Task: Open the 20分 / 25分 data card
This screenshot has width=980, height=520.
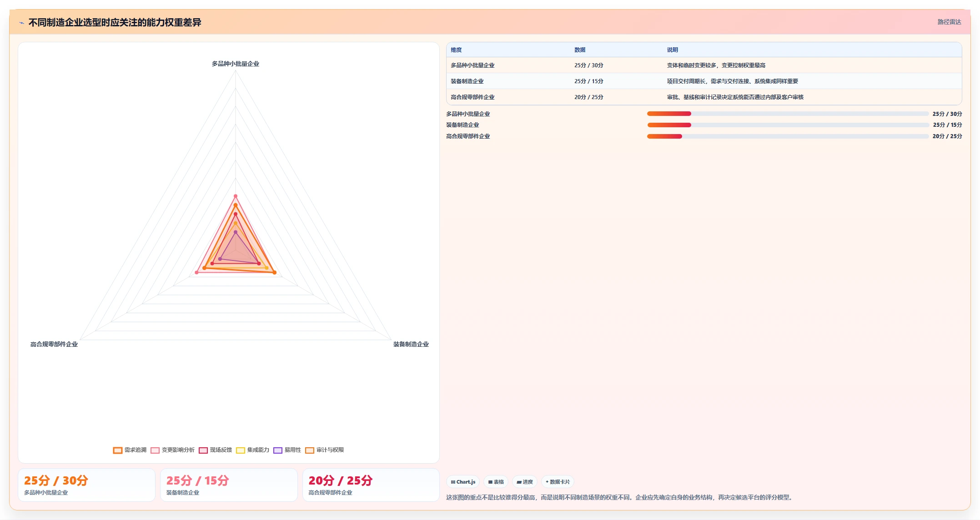Action: [x=371, y=485]
